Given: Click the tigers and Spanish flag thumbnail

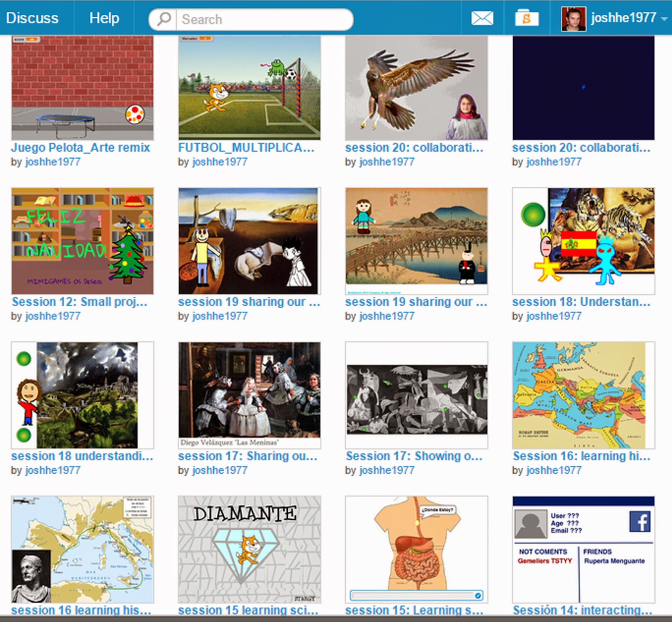Looking at the screenshot, I should click(583, 241).
